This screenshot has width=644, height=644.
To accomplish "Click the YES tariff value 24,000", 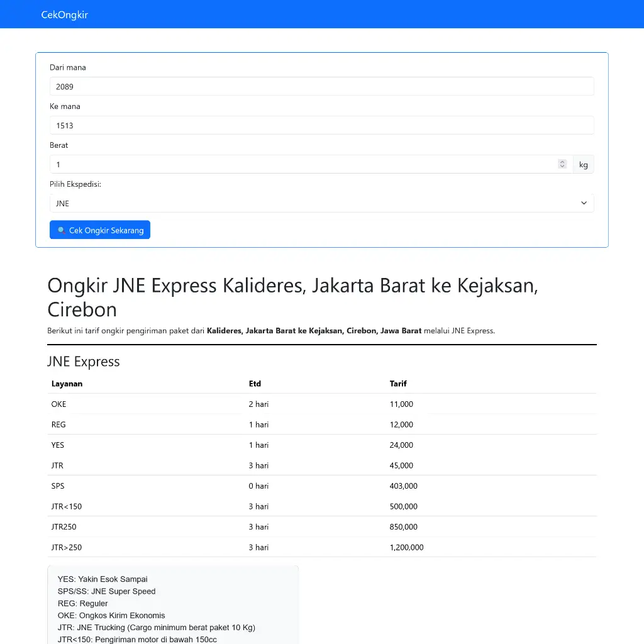I will 401,445.
